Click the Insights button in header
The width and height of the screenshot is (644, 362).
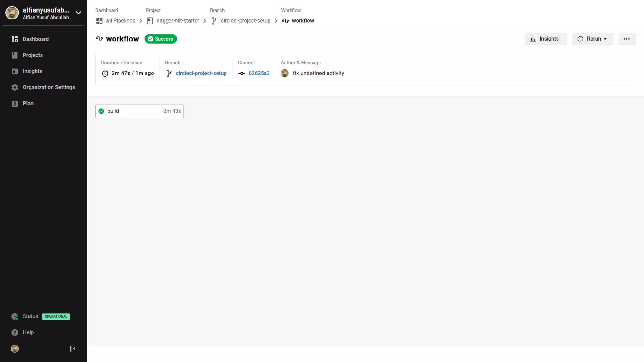point(545,39)
